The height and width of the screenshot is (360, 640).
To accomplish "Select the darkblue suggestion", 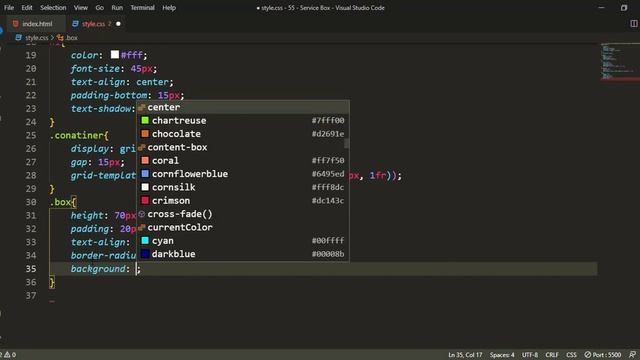I will click(x=243, y=254).
